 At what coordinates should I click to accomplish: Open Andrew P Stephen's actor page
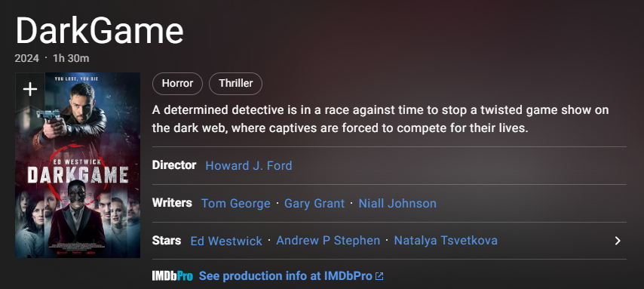pyautogui.click(x=328, y=241)
